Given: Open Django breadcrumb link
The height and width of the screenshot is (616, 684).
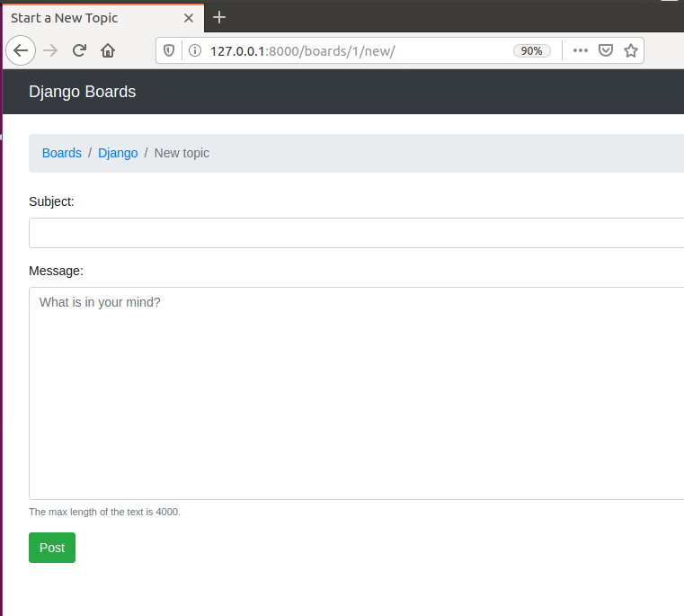Looking at the screenshot, I should 118,153.
